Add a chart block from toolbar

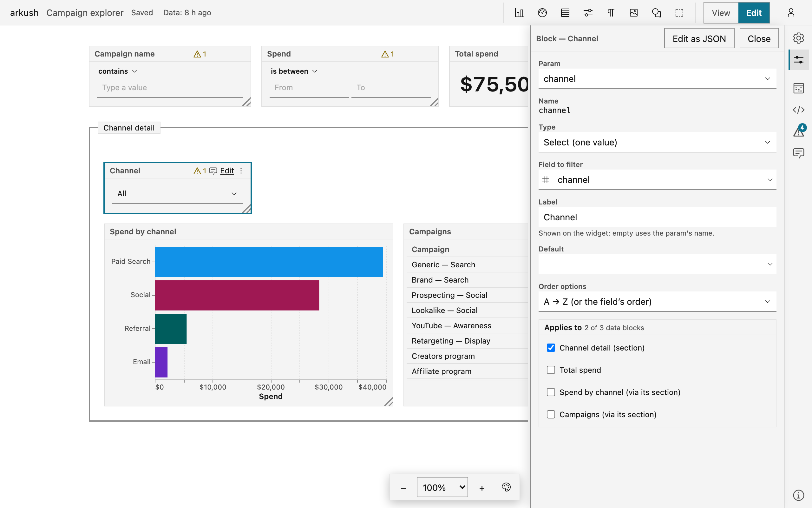click(x=519, y=13)
